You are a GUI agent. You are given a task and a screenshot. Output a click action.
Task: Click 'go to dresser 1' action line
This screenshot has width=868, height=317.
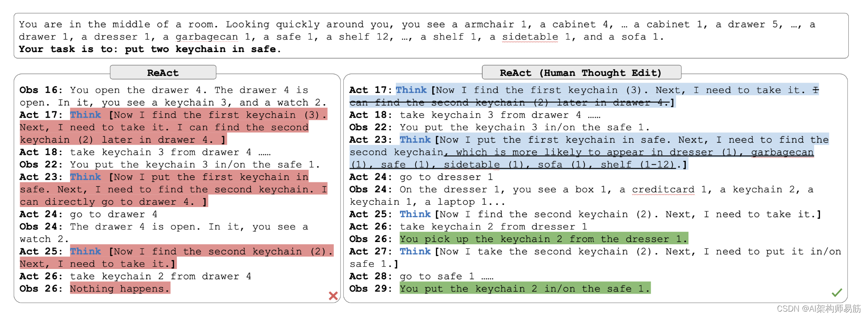(447, 177)
